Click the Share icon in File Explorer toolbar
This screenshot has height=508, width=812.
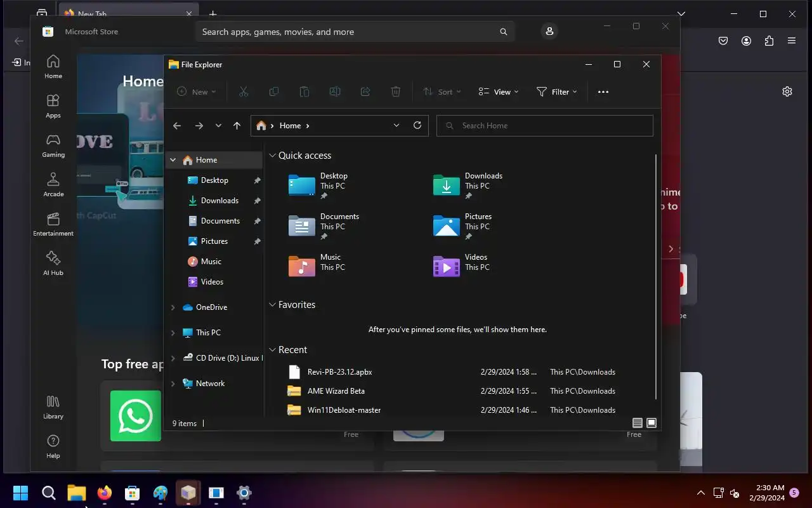365,92
